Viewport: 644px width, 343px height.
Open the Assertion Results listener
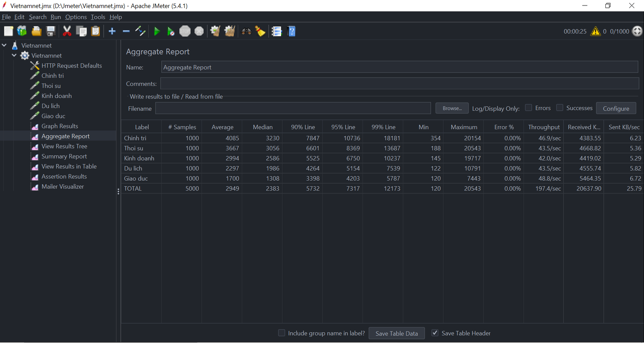[x=64, y=177]
